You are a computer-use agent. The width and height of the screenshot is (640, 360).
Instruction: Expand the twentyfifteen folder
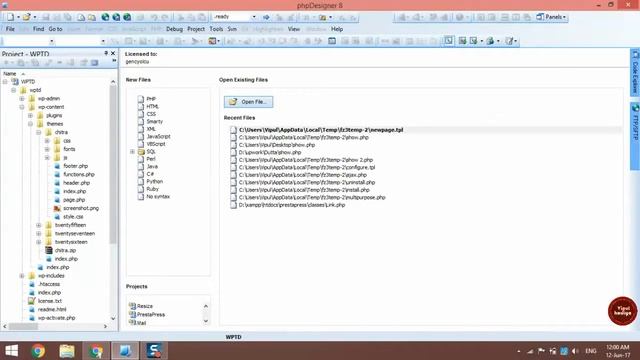point(39,225)
